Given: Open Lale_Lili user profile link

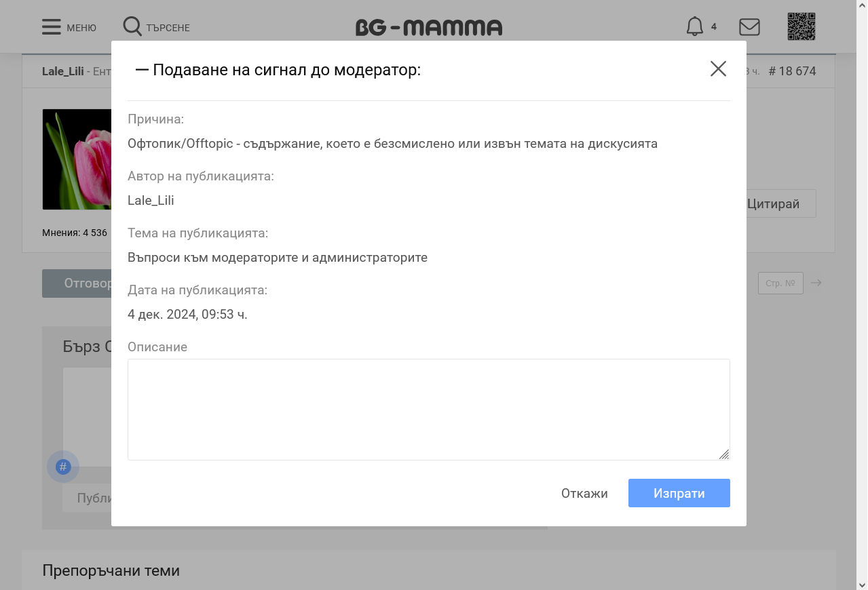Looking at the screenshot, I should pyautogui.click(x=62, y=71).
